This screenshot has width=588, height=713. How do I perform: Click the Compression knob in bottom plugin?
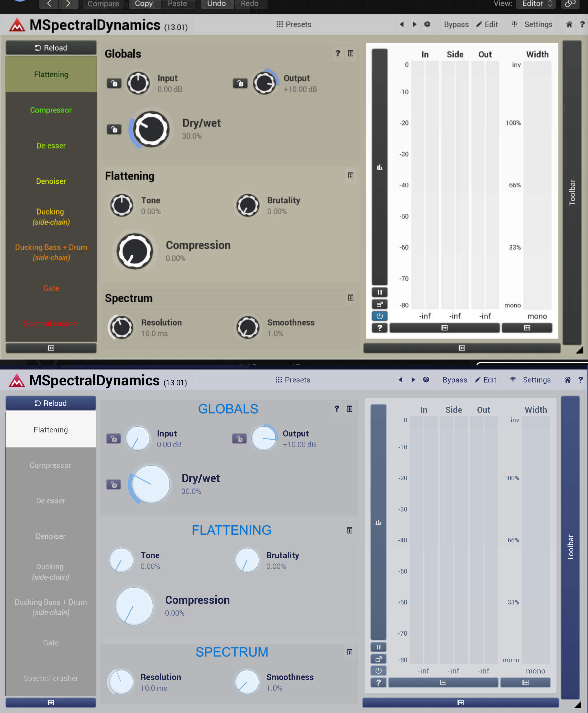(x=134, y=606)
